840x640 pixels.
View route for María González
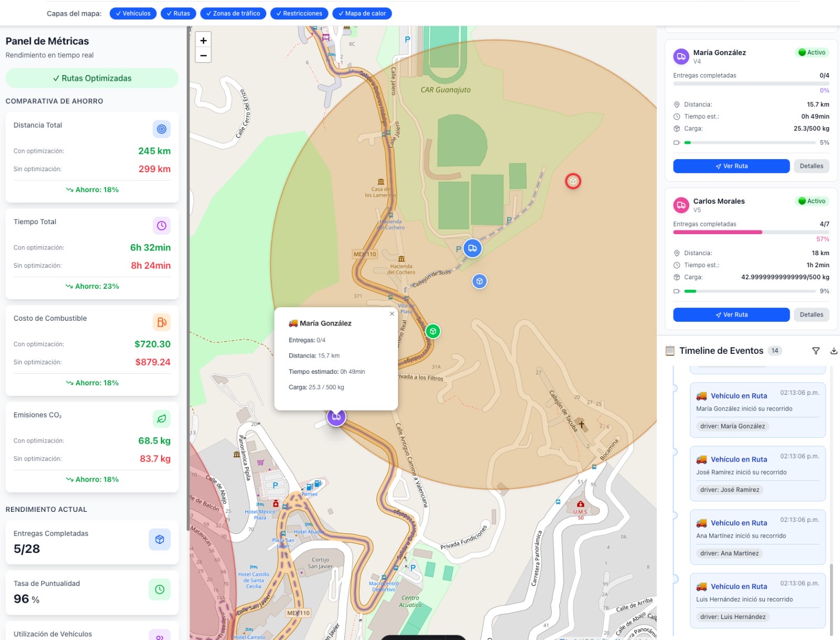click(x=731, y=166)
